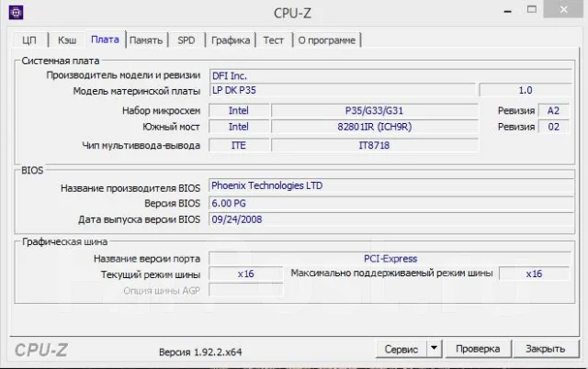This screenshot has height=369, width=588.
Task: Click the southbridge revision 02 value
Action: [x=553, y=127]
